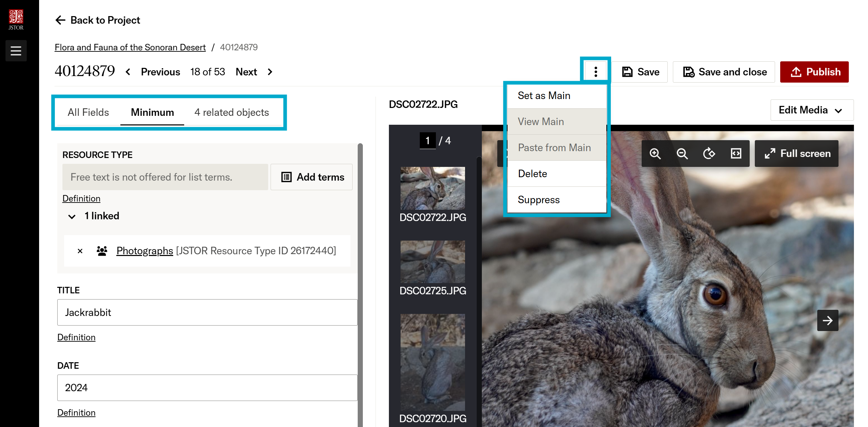Click the JSTOR logo

16,20
